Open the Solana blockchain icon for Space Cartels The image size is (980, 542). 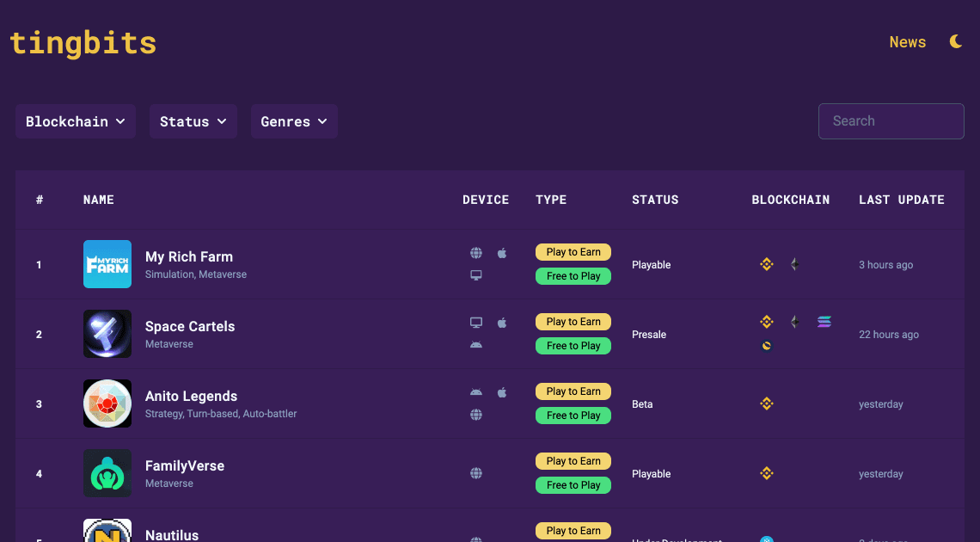[x=824, y=321]
